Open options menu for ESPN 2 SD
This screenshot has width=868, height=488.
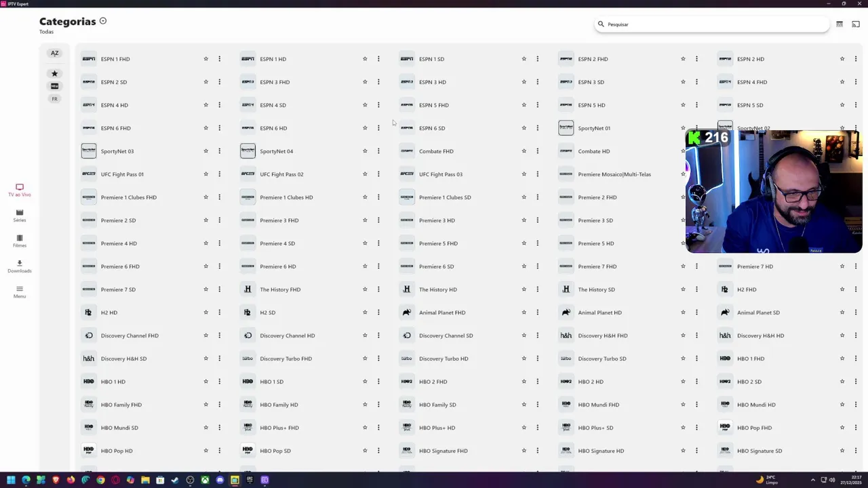[219, 82]
